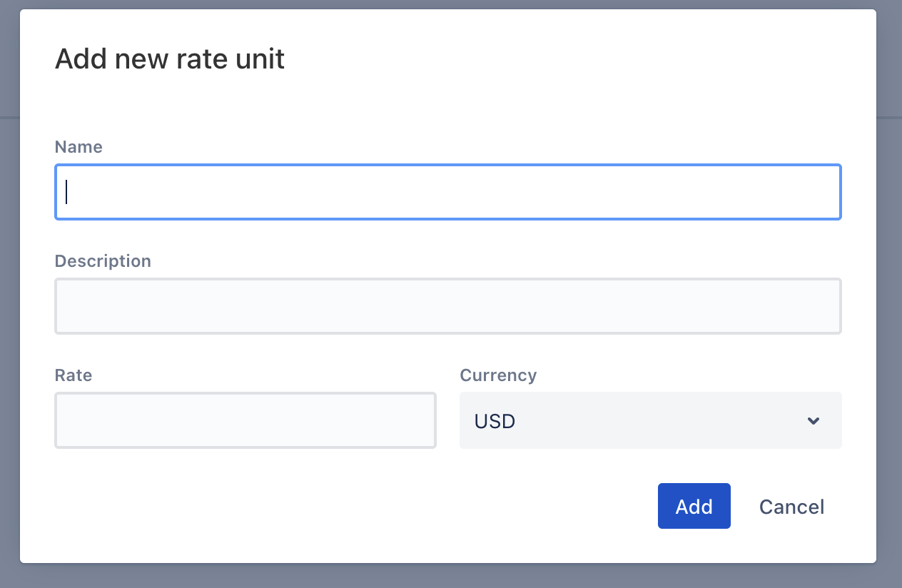Click the Description field label
Viewport: 902px width, 588px height.
[103, 261]
